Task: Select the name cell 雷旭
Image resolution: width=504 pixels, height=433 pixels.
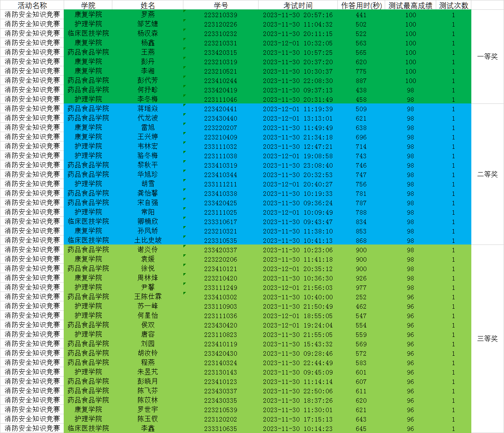Action: [147, 128]
